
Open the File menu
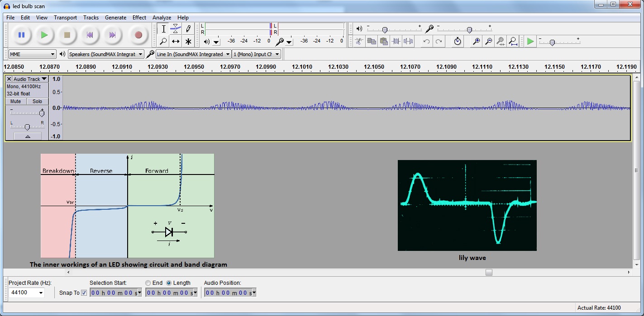tap(10, 18)
